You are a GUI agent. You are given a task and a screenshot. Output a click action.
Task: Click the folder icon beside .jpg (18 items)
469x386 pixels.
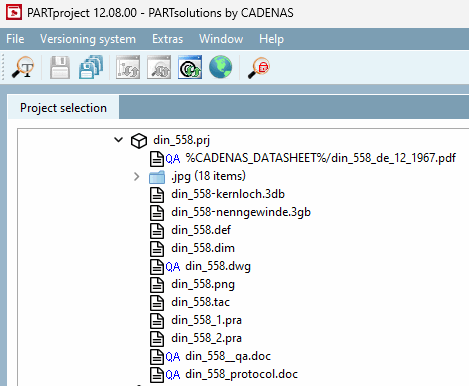[x=157, y=177]
